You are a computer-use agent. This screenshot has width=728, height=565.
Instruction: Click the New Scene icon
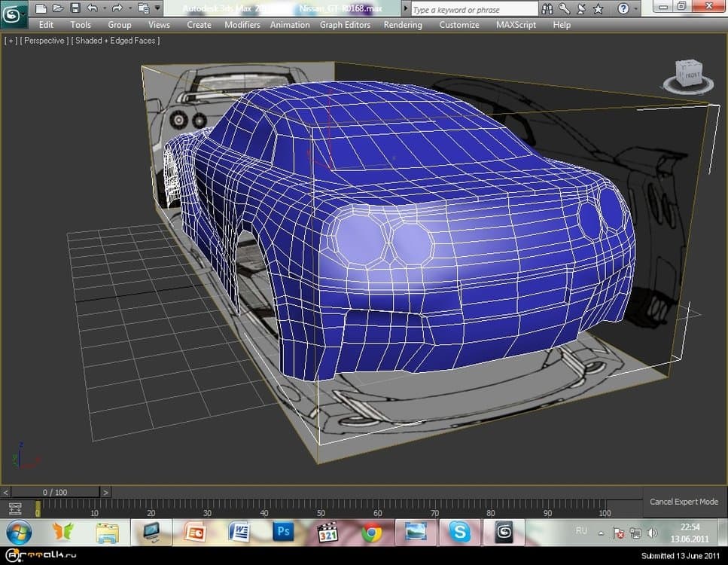(41, 8)
